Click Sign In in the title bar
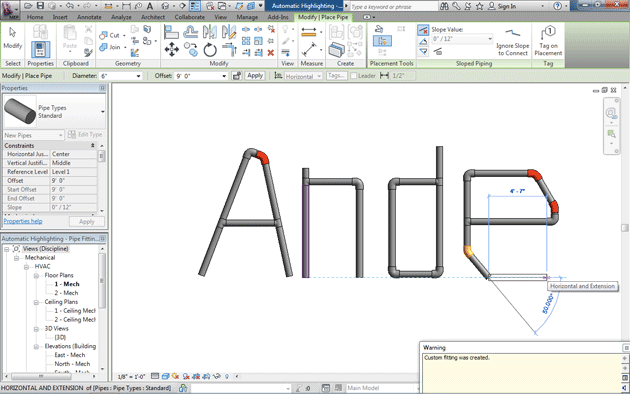Screen dimensions: 630x394 coord(502,6)
